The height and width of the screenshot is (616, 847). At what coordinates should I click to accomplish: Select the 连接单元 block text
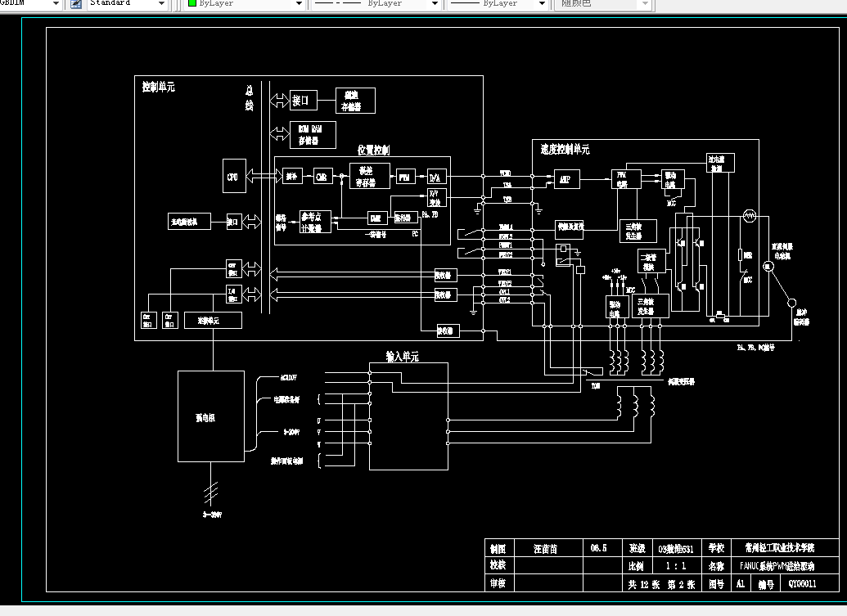click(209, 321)
